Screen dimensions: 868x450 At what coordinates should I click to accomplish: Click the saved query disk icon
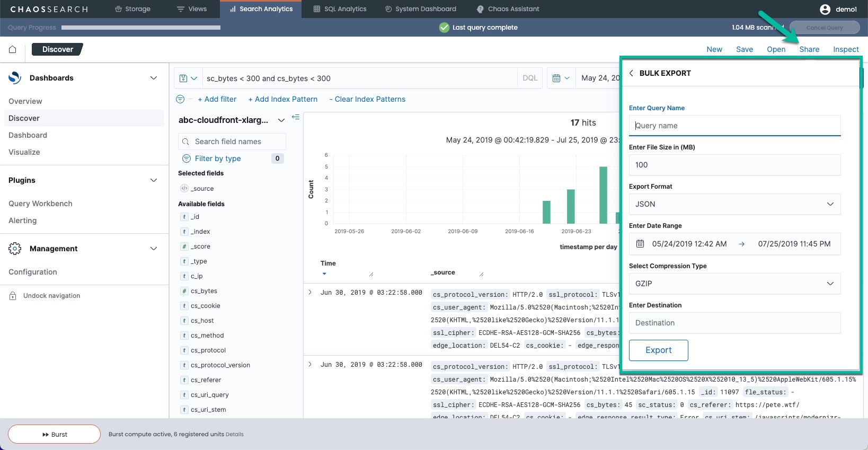183,78
